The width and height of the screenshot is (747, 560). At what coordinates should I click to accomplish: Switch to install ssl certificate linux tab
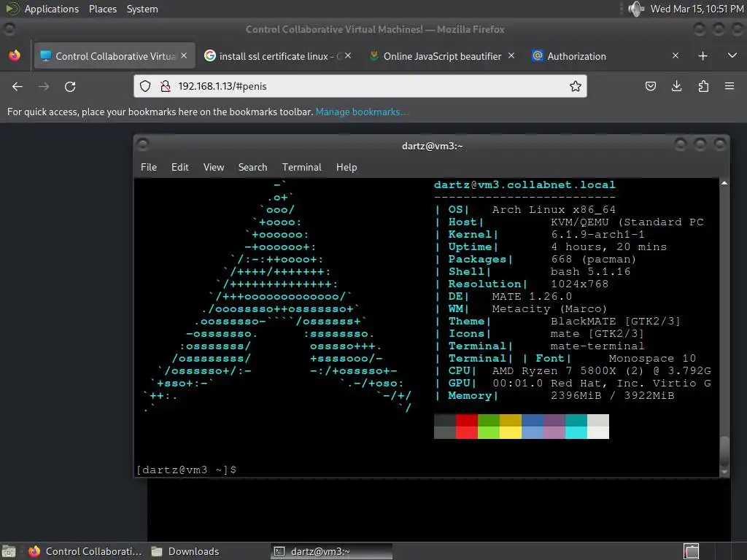coord(278,56)
